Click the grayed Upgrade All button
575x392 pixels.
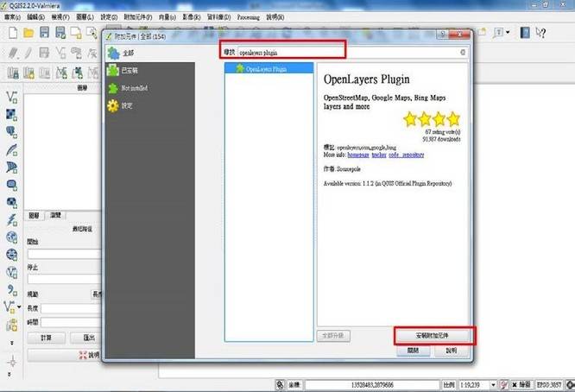(x=333, y=336)
